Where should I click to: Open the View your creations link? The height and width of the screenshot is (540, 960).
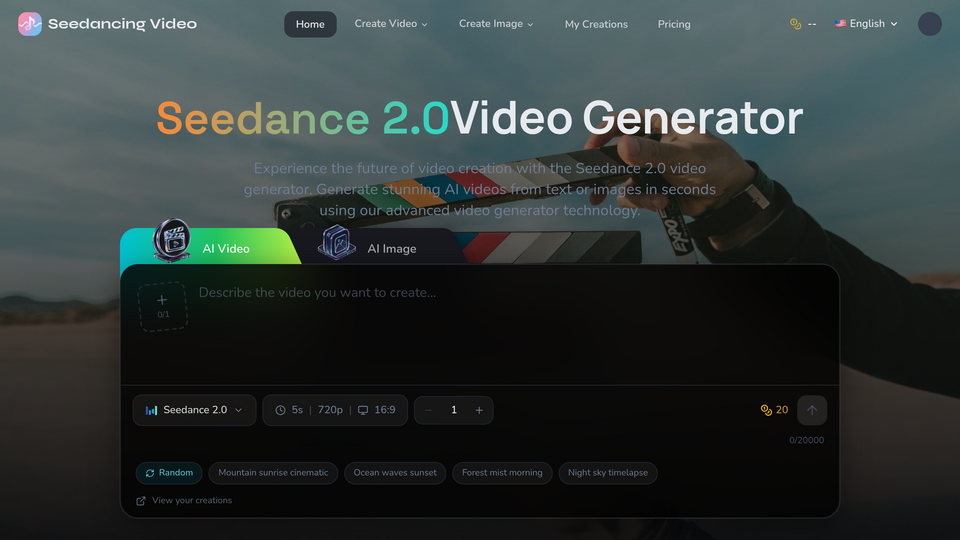pyautogui.click(x=184, y=500)
